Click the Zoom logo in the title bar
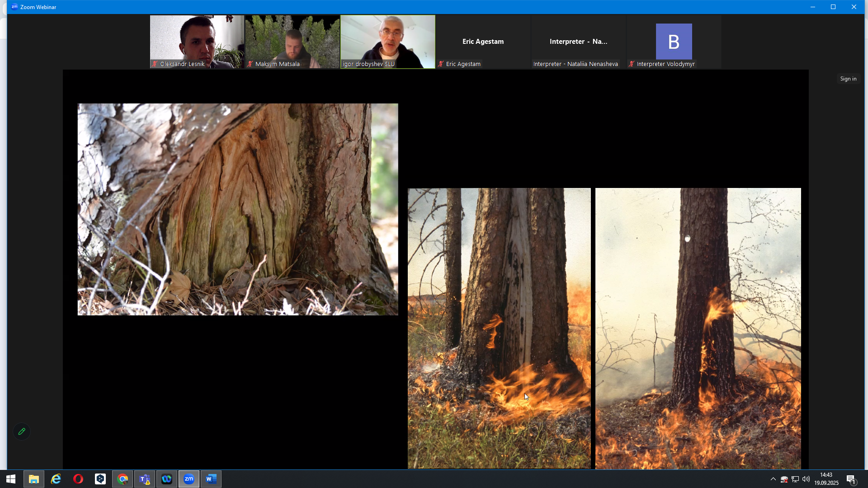The image size is (868, 488). click(14, 7)
